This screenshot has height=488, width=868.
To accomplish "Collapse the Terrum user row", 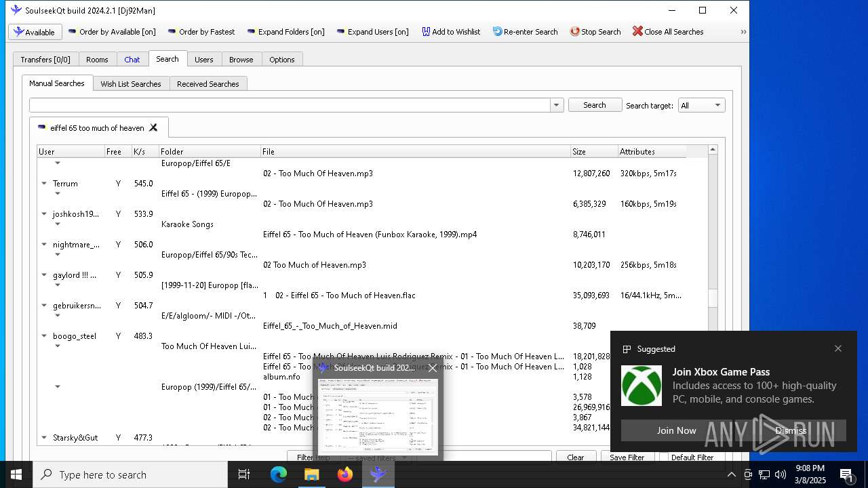I will click(x=44, y=184).
